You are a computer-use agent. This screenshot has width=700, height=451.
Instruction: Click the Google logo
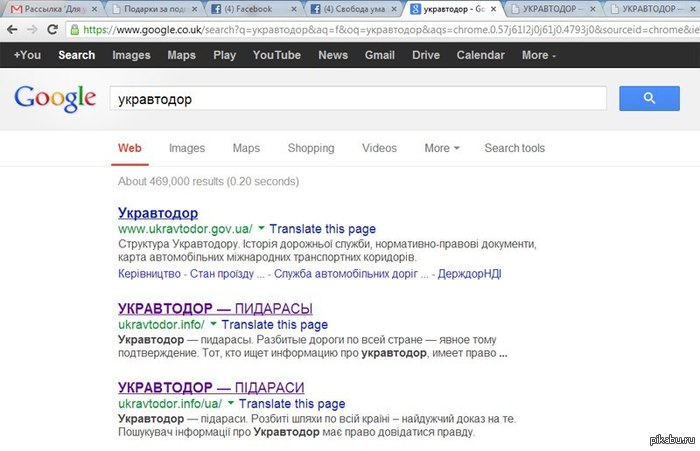tap(54, 99)
